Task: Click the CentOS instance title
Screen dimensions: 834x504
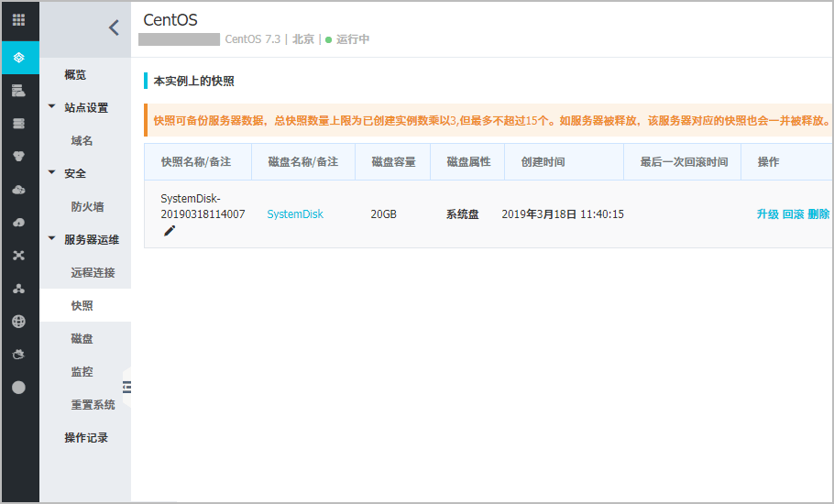Action: point(170,20)
